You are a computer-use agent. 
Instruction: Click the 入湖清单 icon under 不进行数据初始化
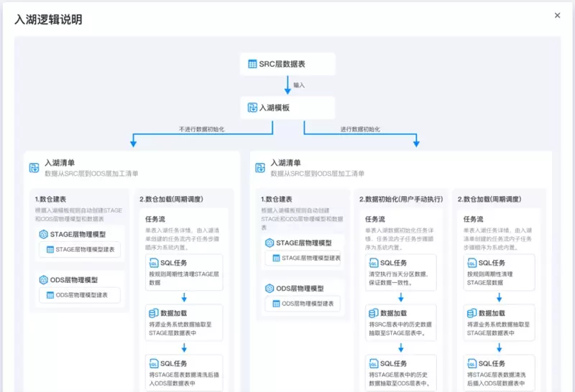34,167
